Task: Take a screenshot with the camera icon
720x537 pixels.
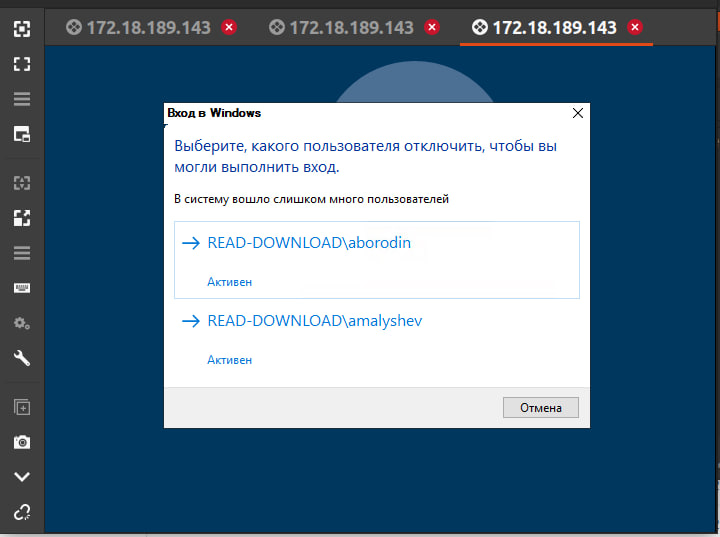Action: pyautogui.click(x=22, y=442)
